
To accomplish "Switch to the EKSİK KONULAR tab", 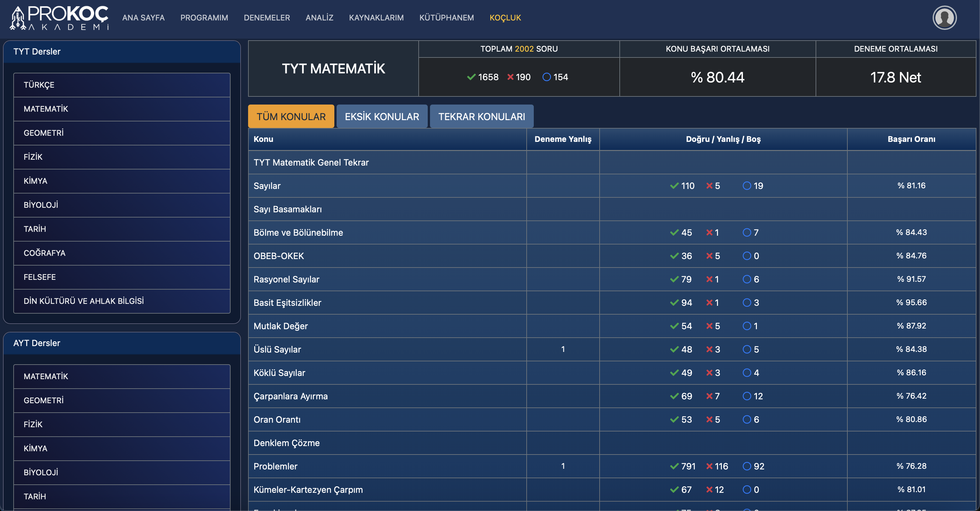I will [x=382, y=117].
